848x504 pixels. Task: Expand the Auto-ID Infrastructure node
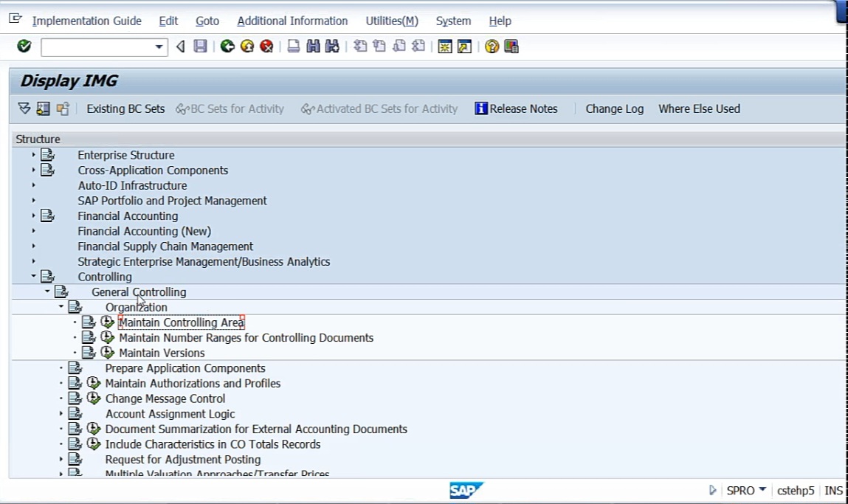click(33, 185)
